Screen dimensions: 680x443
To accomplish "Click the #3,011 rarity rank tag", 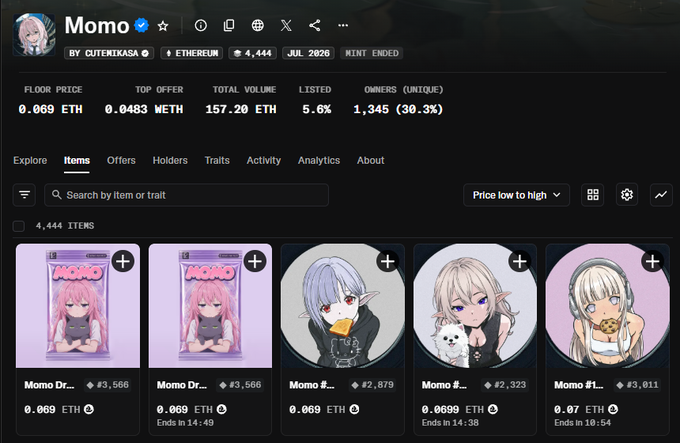I will [637, 385].
